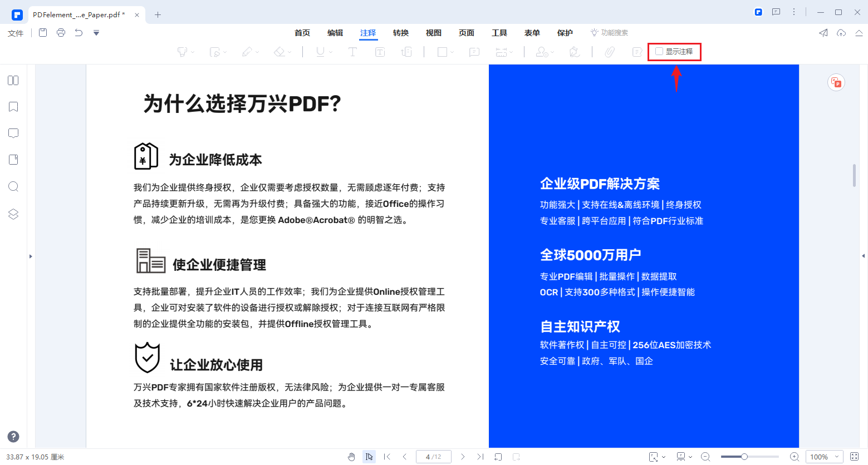Switch to the 转换 ribbon tab
This screenshot has width=868, height=465.
[400, 33]
